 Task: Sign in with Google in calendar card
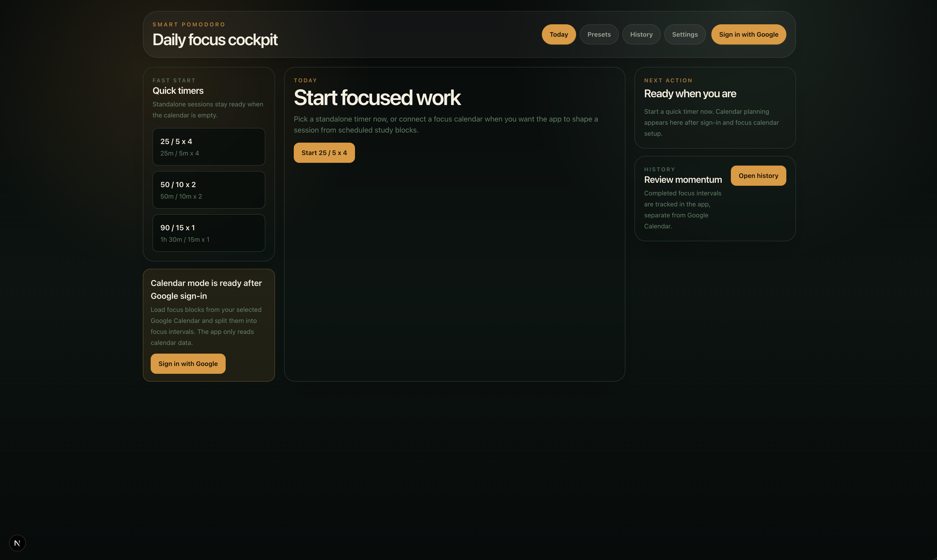click(188, 364)
